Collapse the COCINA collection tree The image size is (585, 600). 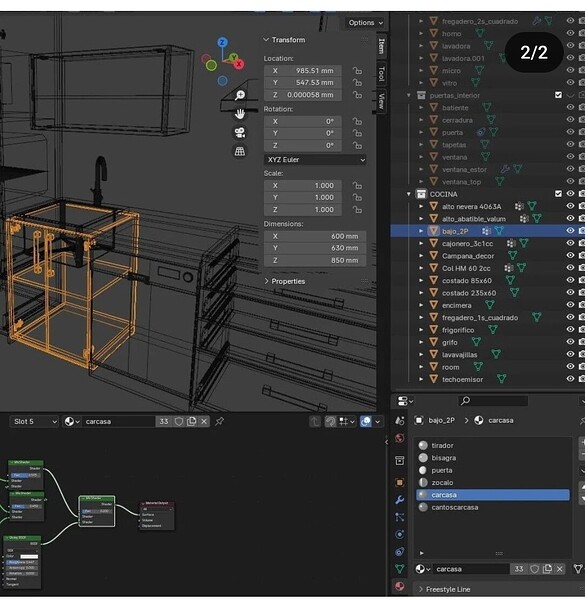[x=408, y=194]
